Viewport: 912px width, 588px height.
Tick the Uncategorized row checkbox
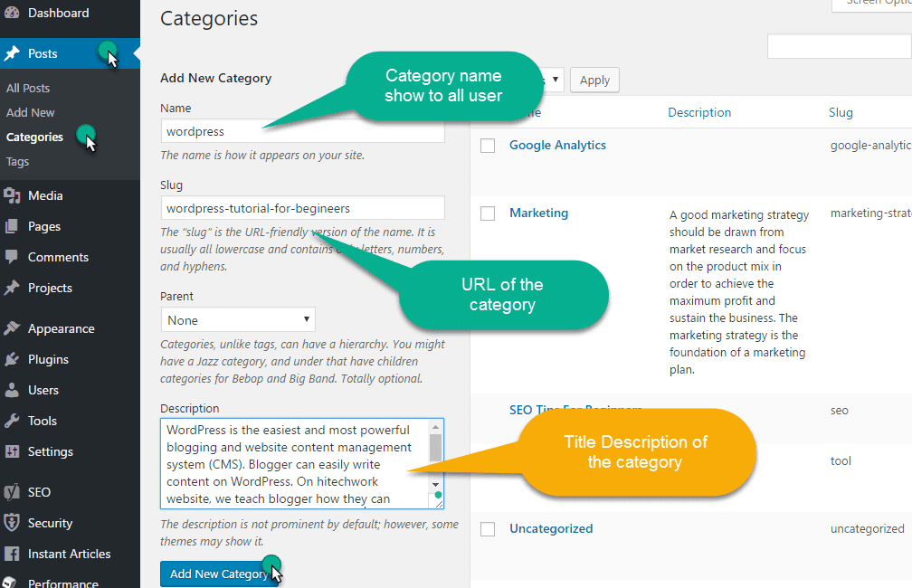pyautogui.click(x=488, y=529)
